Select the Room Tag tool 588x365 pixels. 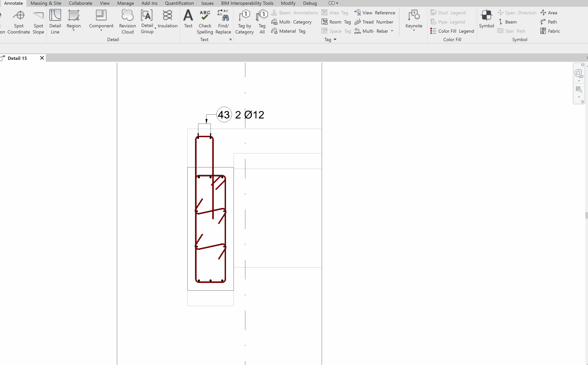click(336, 22)
